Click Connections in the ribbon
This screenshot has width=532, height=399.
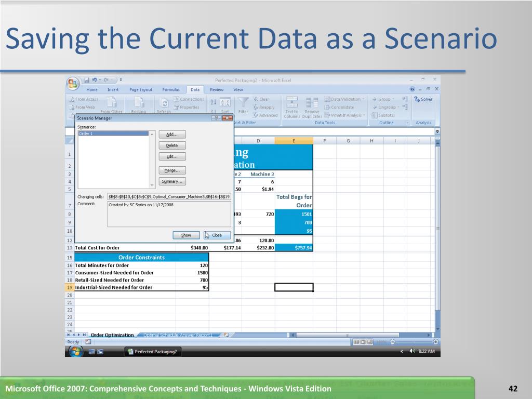tap(189, 99)
